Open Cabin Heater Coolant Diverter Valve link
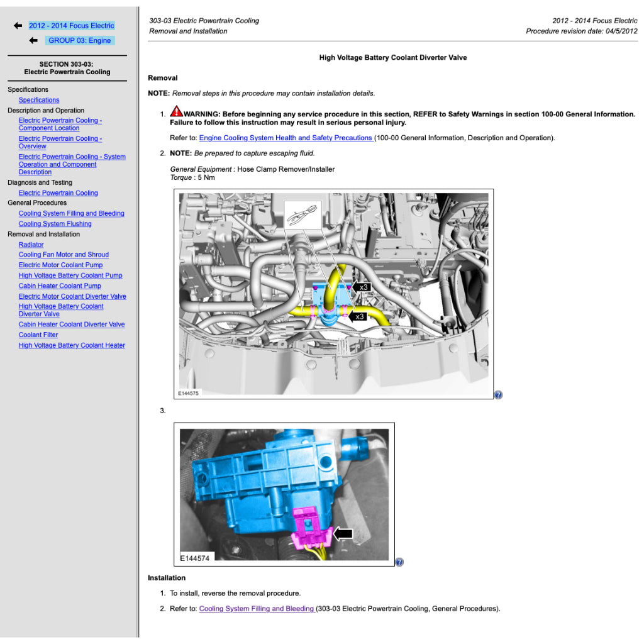Screen dimensions: 644x644 click(x=72, y=325)
